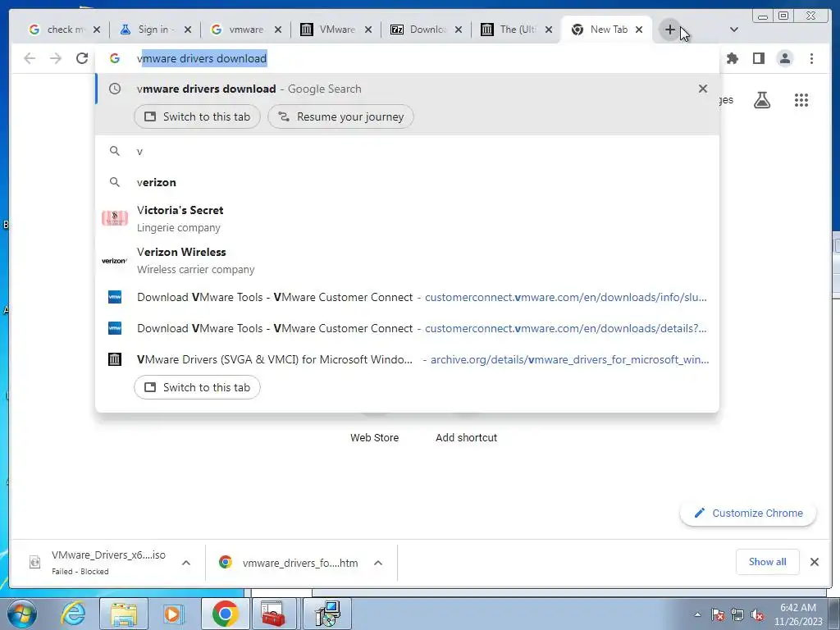Open the Chrome three-dot menu
This screenshot has width=840, height=630.
point(811,58)
